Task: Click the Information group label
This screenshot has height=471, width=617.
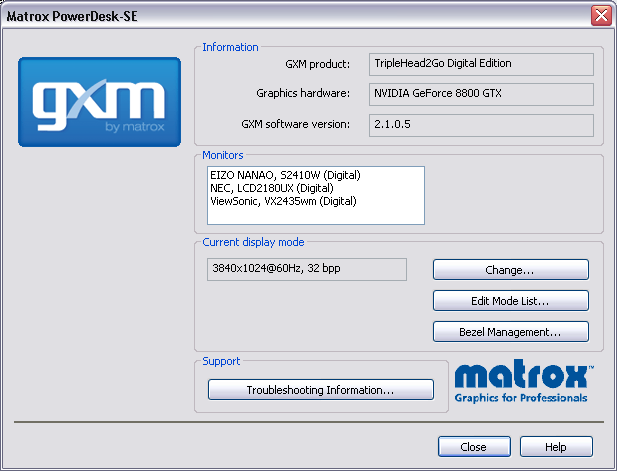Action: pyautogui.click(x=230, y=47)
